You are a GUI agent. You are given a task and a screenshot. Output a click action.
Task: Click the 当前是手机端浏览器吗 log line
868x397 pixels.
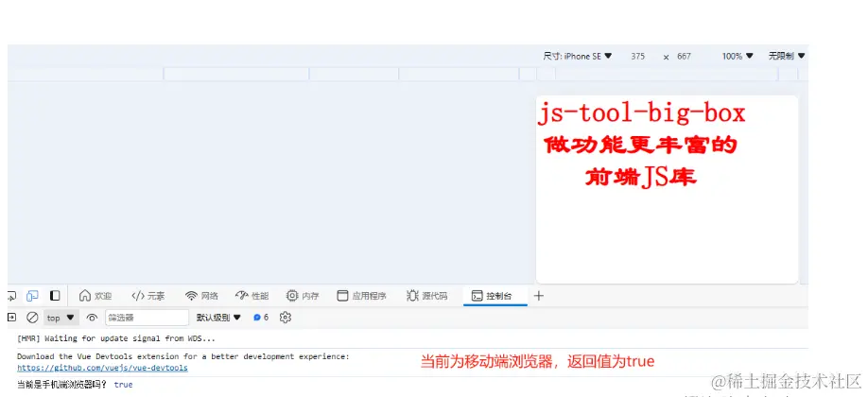pyautogui.click(x=75, y=385)
